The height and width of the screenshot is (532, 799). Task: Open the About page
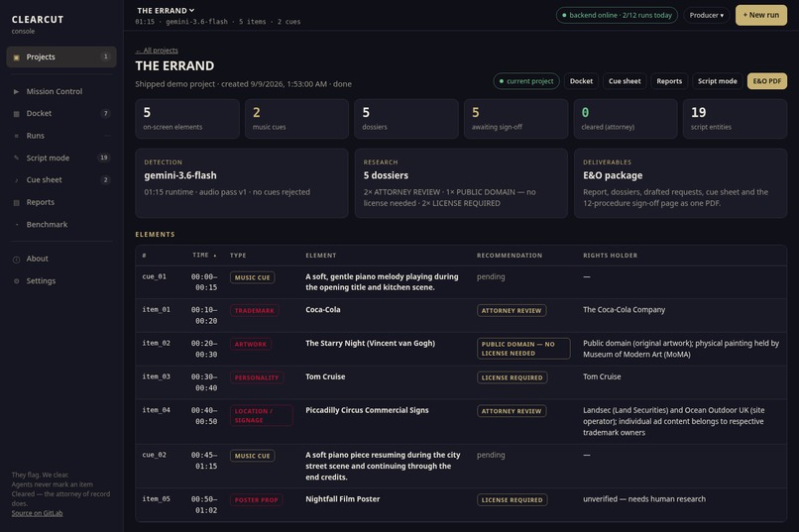(61, 260)
